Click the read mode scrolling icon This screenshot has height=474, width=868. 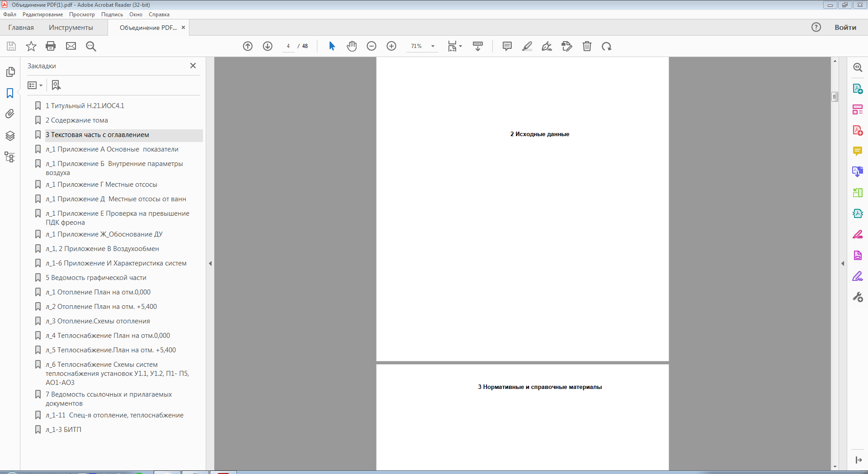[x=478, y=46]
